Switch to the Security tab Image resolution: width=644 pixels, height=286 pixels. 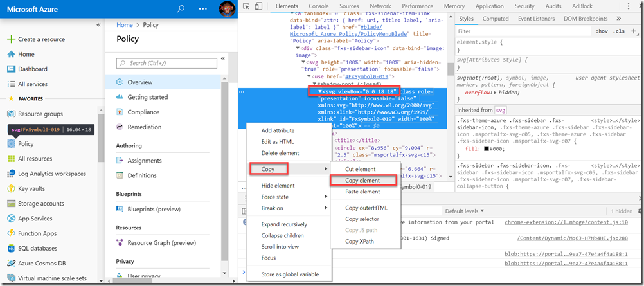(524, 6)
